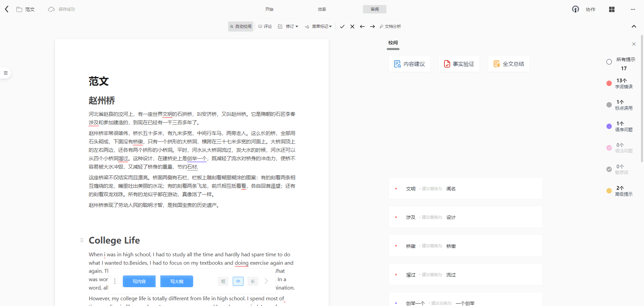Accept the change with checkmark icon
Screen dimensions: 644x306
(x=342, y=27)
